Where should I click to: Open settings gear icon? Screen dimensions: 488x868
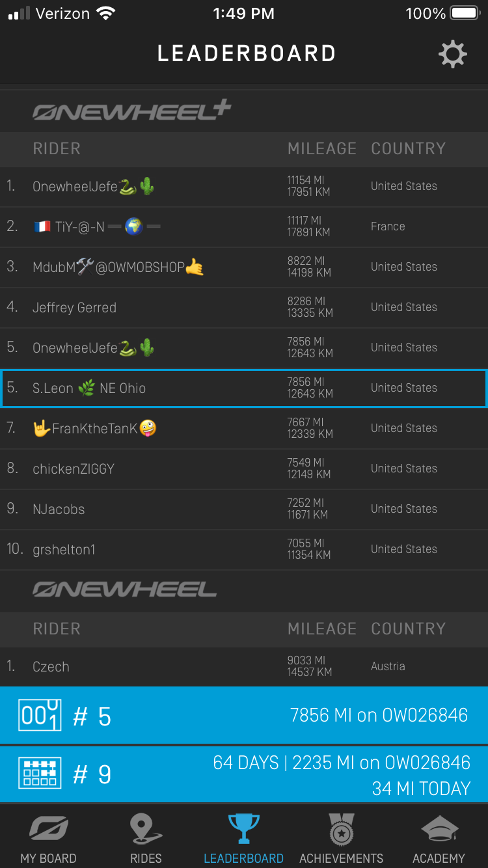452,54
